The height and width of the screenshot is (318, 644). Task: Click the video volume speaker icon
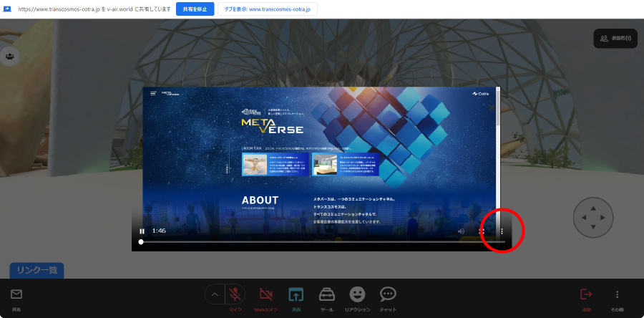click(x=462, y=231)
